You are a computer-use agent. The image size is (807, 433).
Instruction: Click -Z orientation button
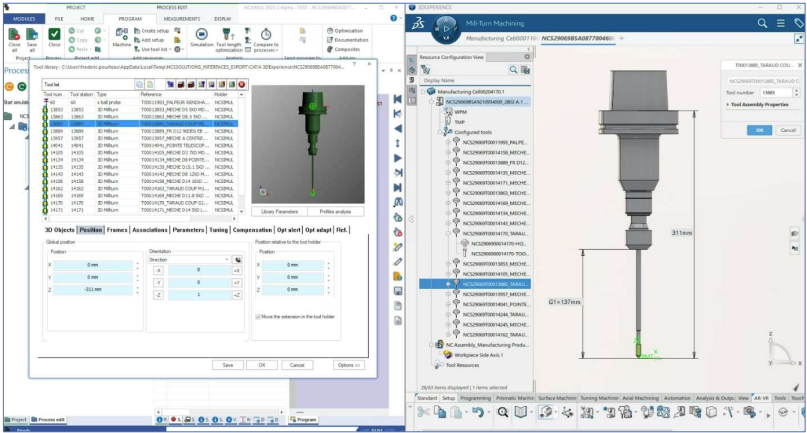click(159, 295)
